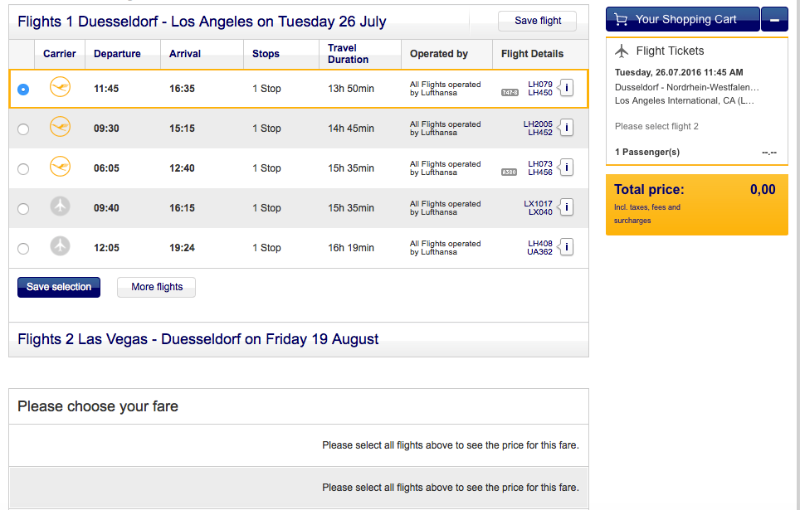This screenshot has height=510, width=800.
Task: Click the grey airplane carrier icon at 12:05
Action: (x=61, y=247)
